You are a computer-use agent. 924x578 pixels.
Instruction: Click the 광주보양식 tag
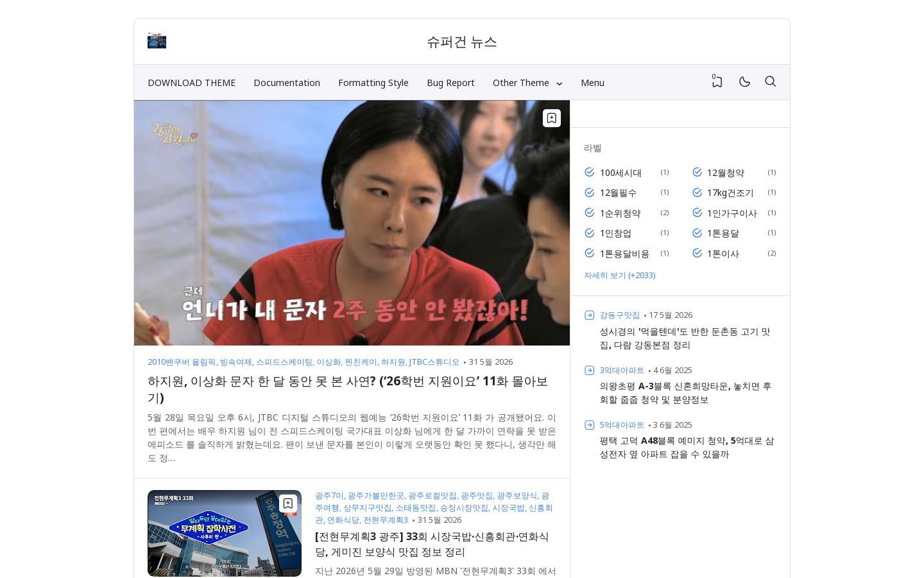click(517, 496)
